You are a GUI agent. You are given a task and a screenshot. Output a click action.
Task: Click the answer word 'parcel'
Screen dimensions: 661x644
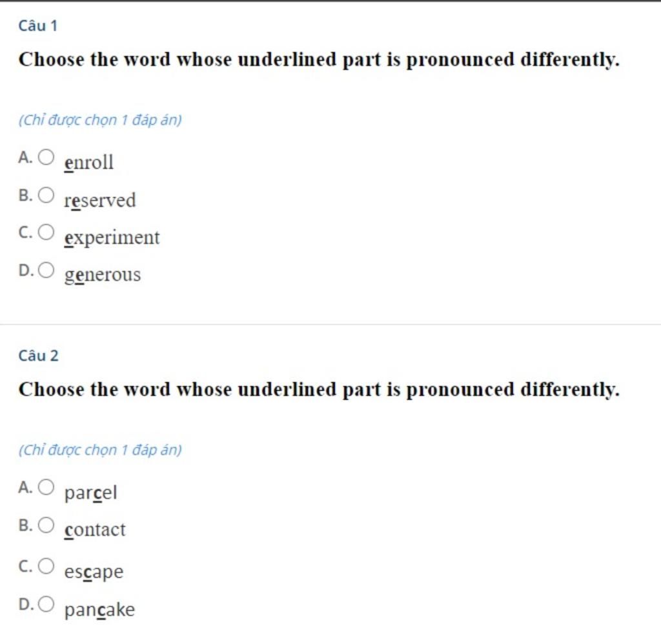pos(90,493)
